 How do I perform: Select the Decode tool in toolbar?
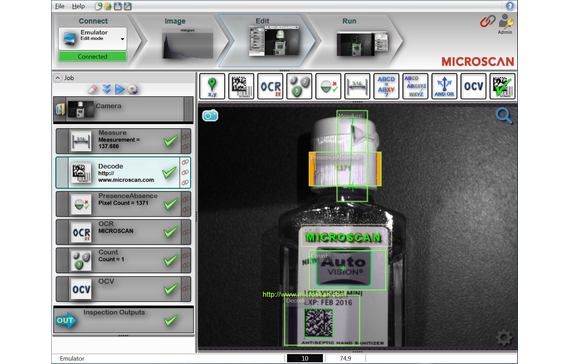click(241, 86)
